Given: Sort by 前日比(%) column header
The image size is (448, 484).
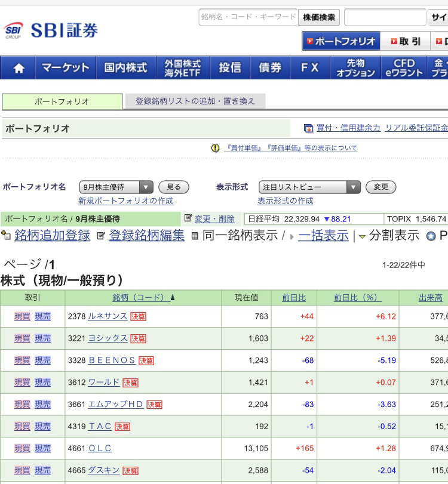Looking at the screenshot, I should [357, 298].
